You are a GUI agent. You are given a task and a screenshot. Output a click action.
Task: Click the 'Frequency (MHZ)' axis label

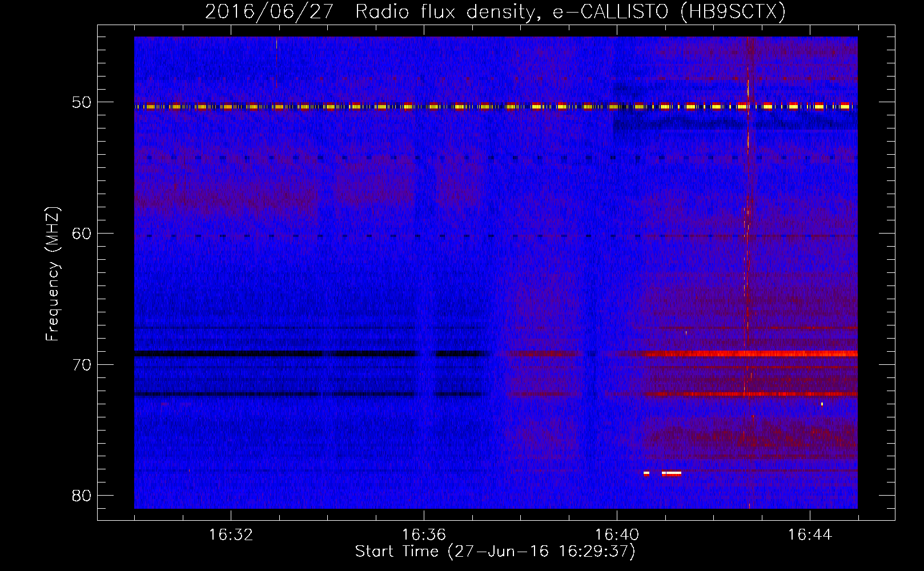coord(53,274)
